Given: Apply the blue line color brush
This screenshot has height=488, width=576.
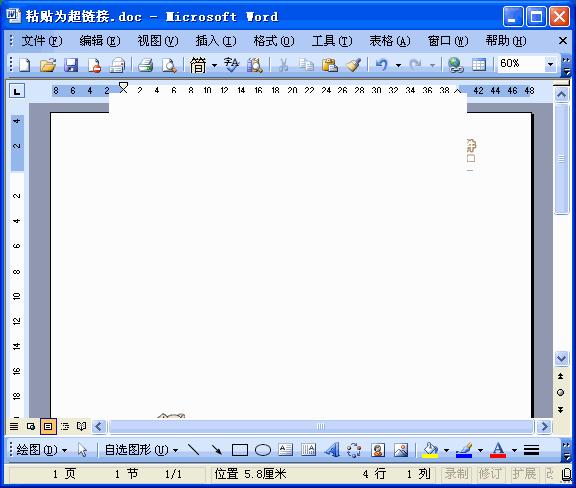Looking at the screenshot, I should pos(464,449).
